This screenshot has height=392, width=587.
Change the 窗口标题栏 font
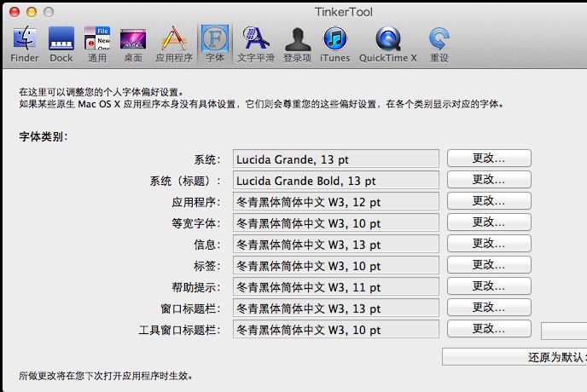click(x=489, y=308)
